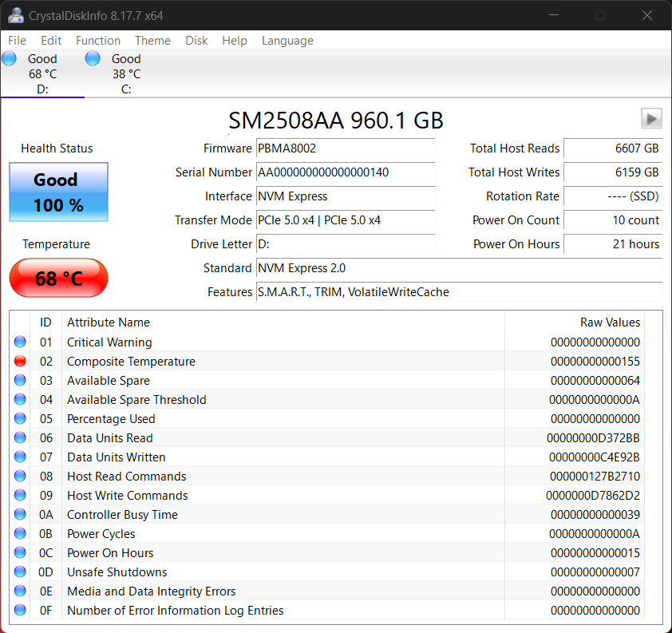672x633 pixels.
Task: Click the Unsafe Shutdowns status indicator icon
Action: tap(20, 572)
